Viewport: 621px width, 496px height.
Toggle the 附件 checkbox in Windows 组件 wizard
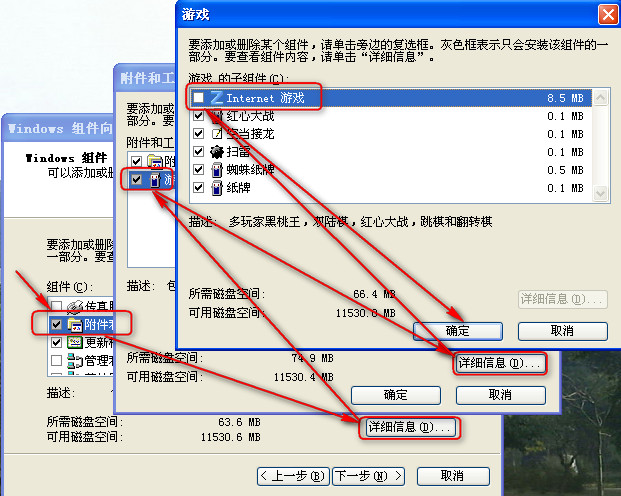(56, 324)
